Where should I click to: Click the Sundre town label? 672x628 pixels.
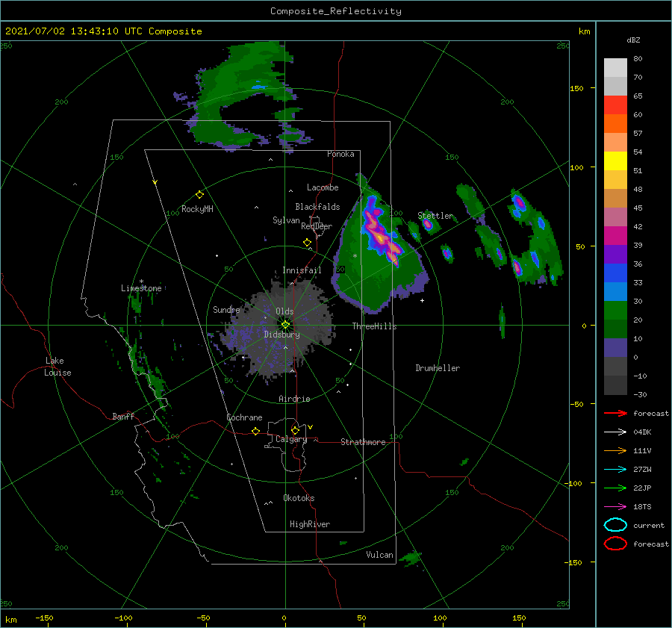point(226,309)
